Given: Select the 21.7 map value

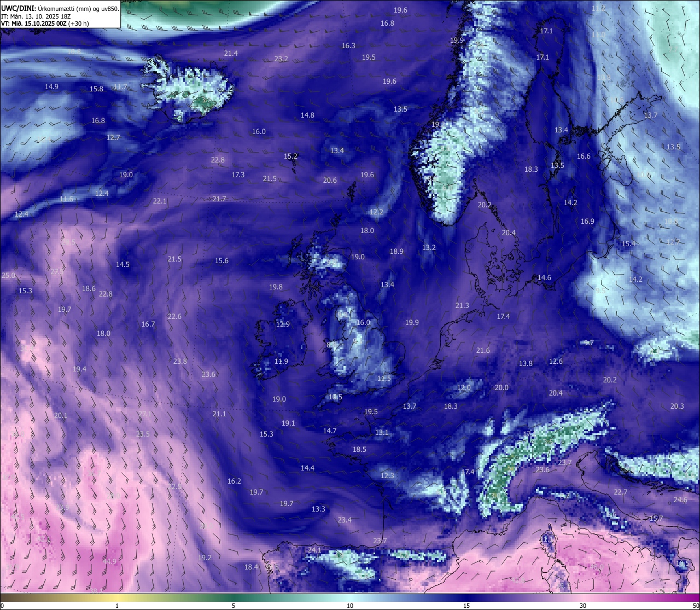Looking at the screenshot, I should pyautogui.click(x=219, y=199).
